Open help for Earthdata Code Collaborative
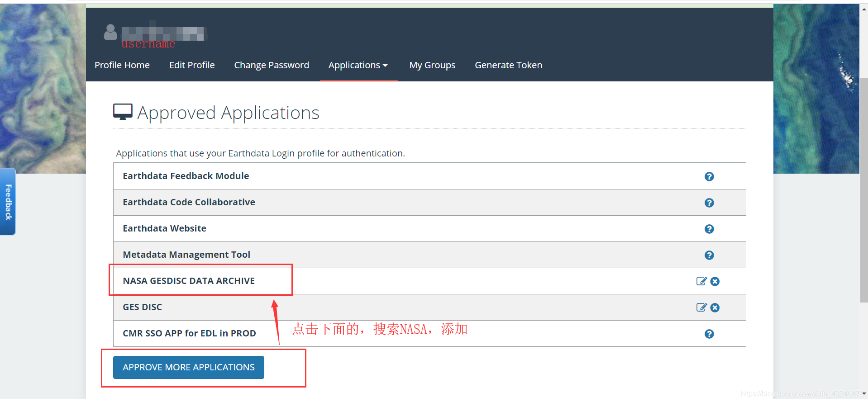Screen dimensions: 868x402 click(x=709, y=203)
